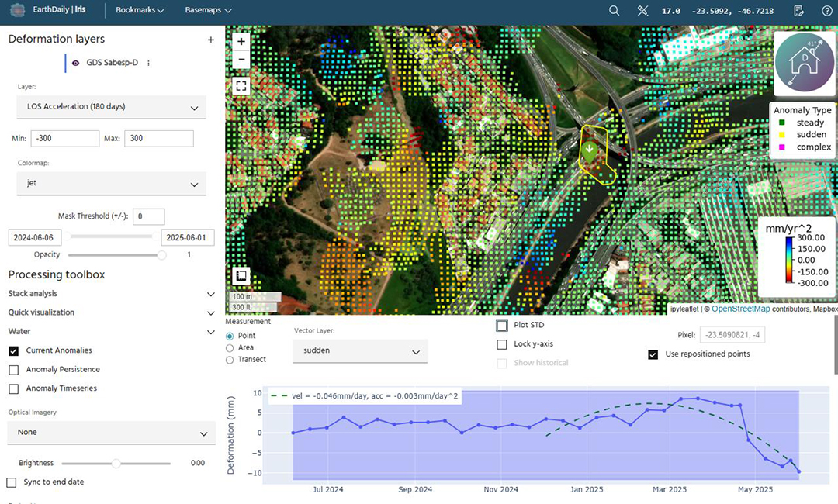Open the Bookmarks menu
The image size is (838, 504).
point(140,11)
